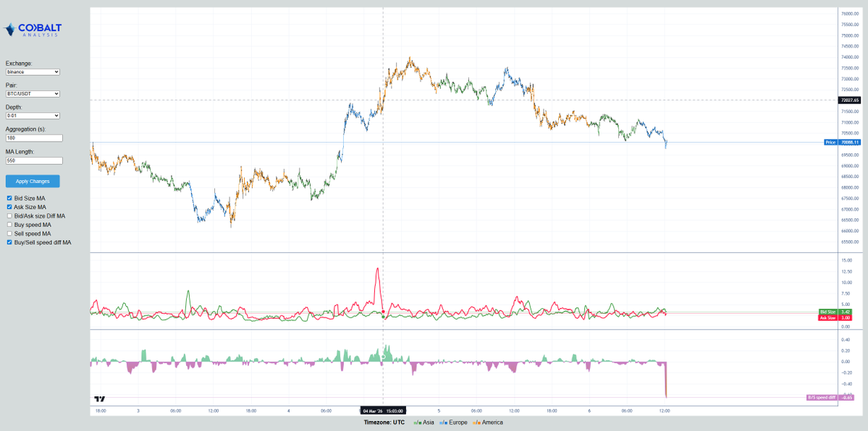This screenshot has height=431, width=868.
Task: Check the Bid/Ask size Diff MA option
Action: (9, 215)
